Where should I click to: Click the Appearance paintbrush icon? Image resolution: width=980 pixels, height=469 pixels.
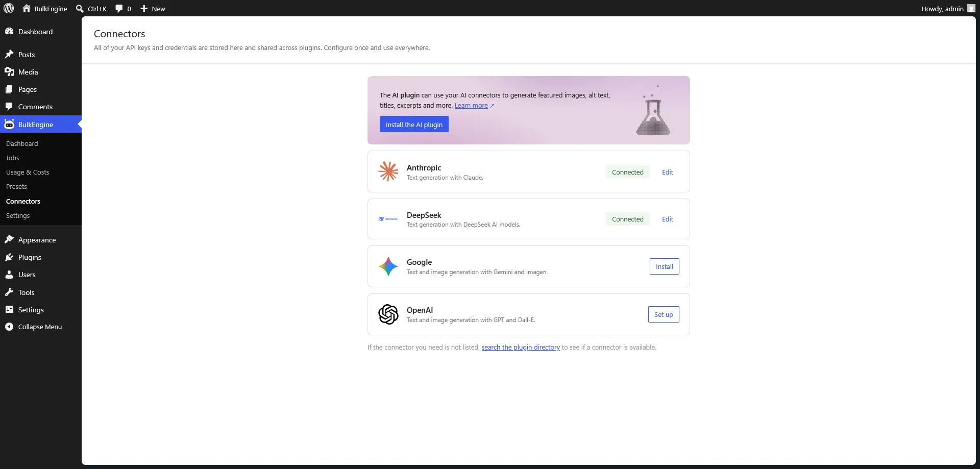pyautogui.click(x=9, y=239)
